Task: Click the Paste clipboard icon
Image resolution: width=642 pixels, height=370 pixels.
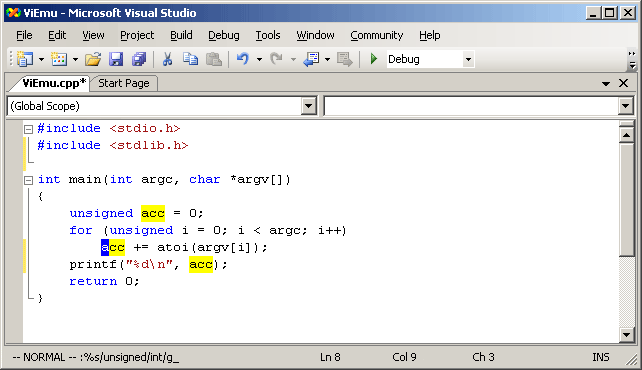Action: coord(214,59)
